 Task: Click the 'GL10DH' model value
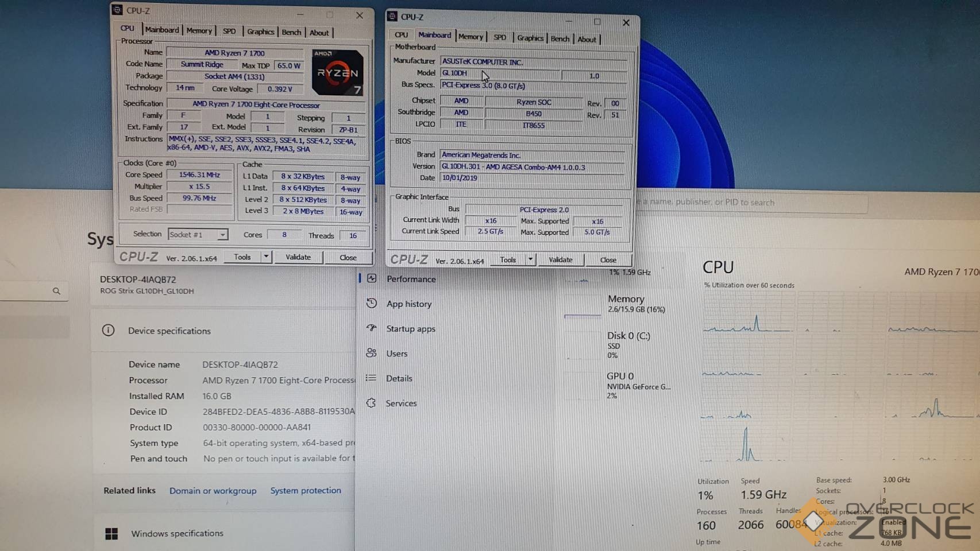tap(500, 73)
